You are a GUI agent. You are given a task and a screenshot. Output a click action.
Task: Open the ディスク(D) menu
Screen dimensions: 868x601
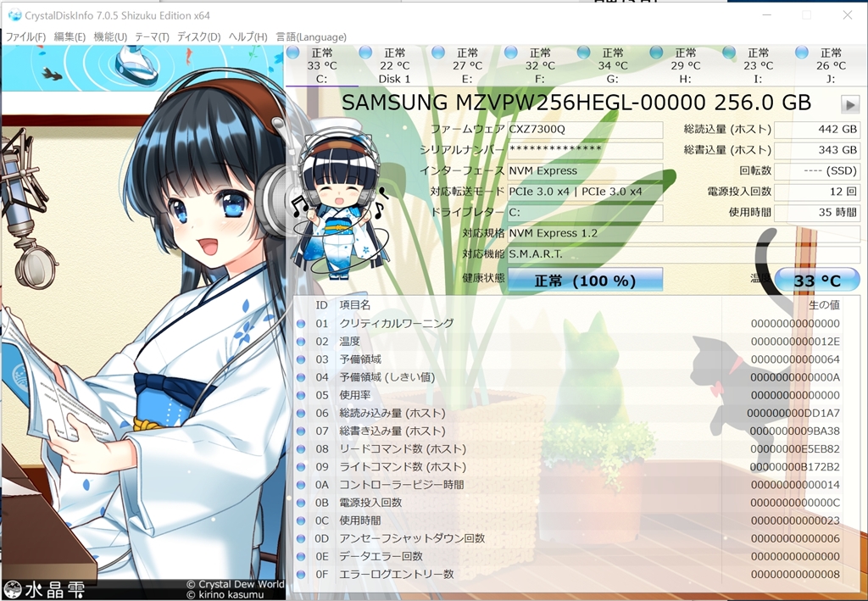point(198,37)
